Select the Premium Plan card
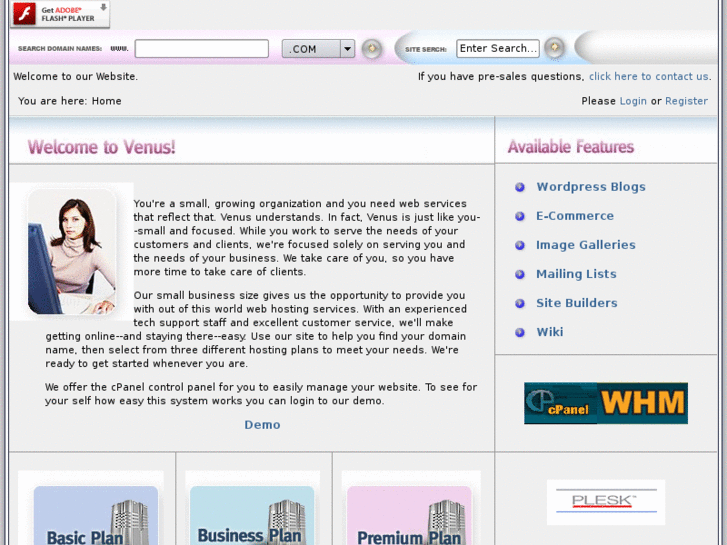The image size is (727, 545). 409,515
